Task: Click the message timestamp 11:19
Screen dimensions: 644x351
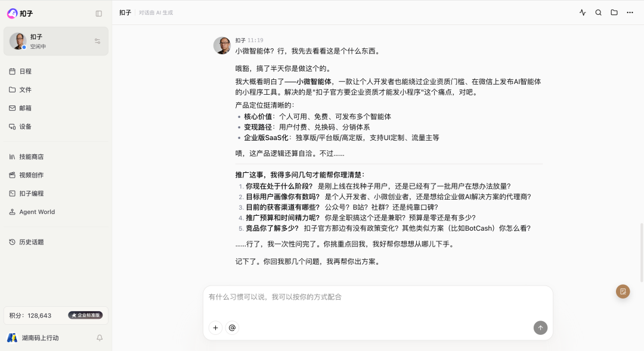Action: [x=255, y=41]
